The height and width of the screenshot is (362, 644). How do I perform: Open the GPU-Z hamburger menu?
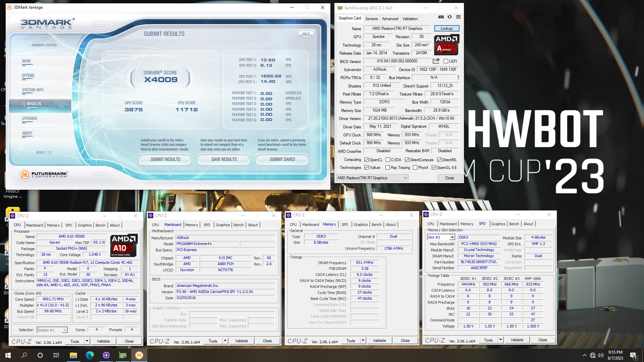coord(458,17)
